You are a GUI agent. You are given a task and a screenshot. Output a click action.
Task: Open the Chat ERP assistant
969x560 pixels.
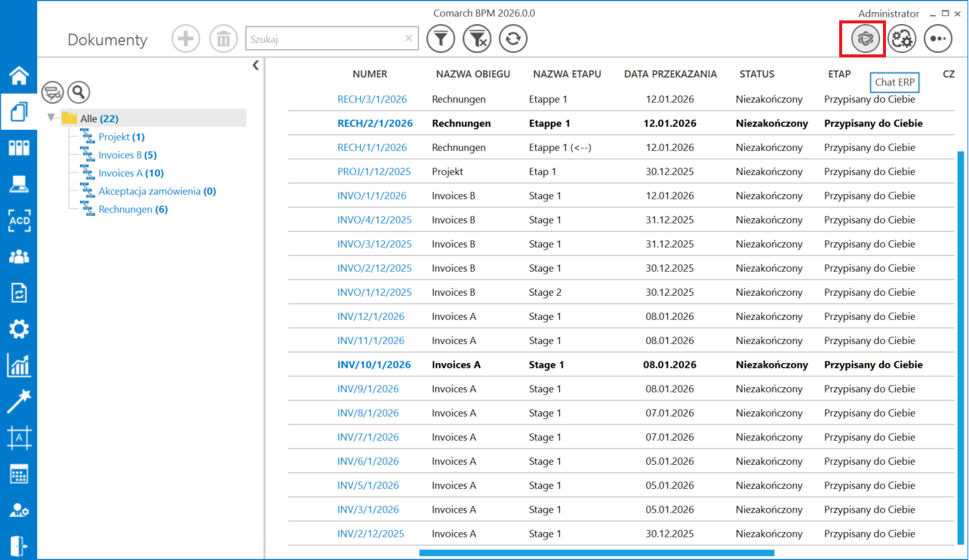click(865, 38)
